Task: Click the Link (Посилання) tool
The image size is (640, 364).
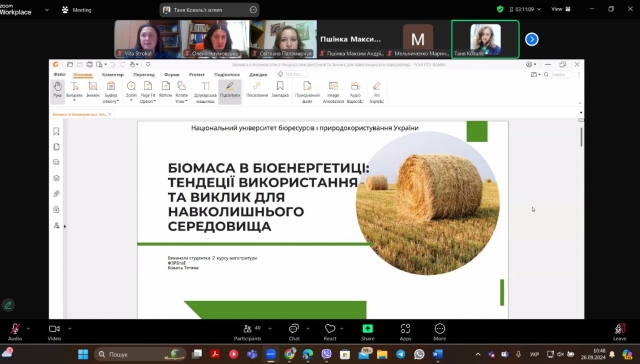Action: click(x=257, y=90)
